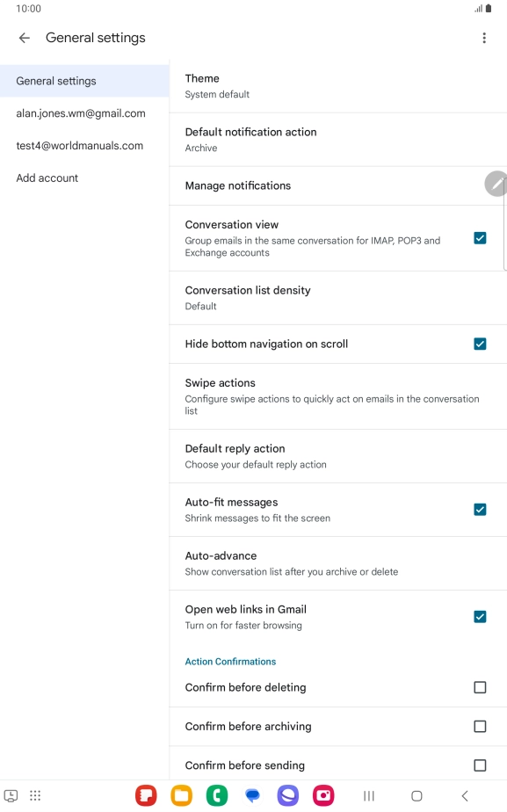Uncheck the Conversation view checkbox
This screenshot has height=812, width=507.
(x=480, y=238)
